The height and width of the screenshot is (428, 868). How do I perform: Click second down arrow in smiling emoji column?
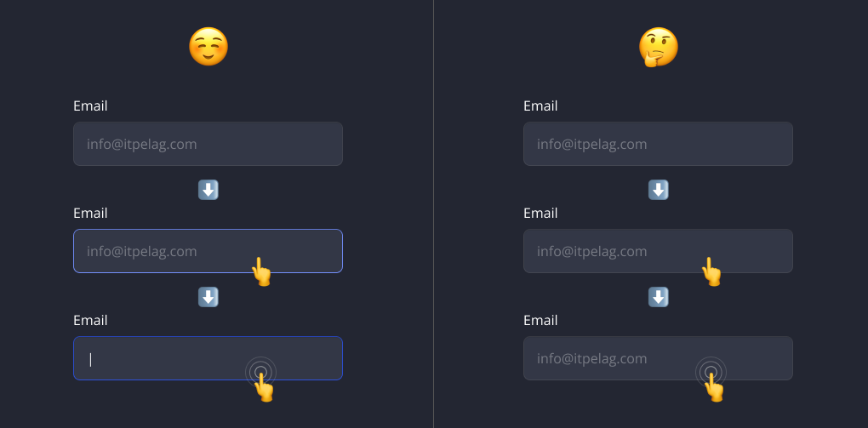tap(208, 297)
